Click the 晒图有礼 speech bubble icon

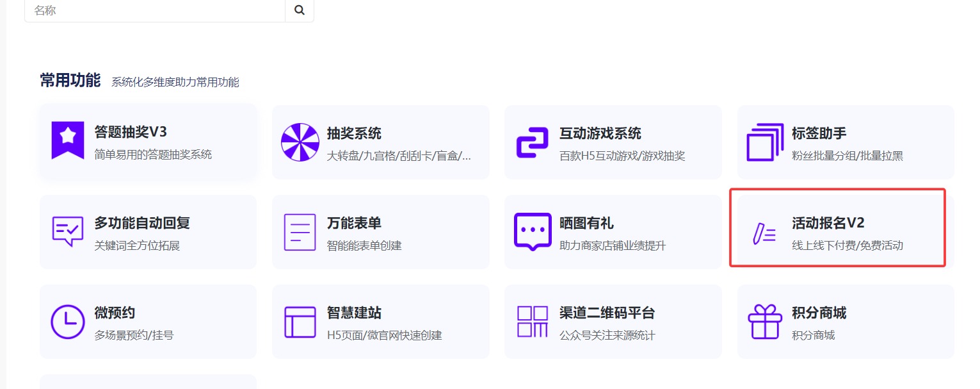click(x=533, y=232)
